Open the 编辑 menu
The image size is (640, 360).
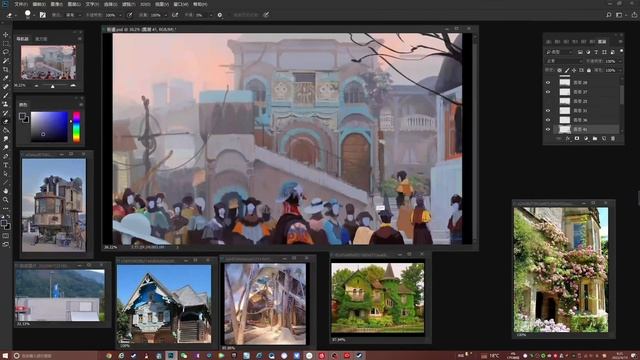tap(39, 4)
